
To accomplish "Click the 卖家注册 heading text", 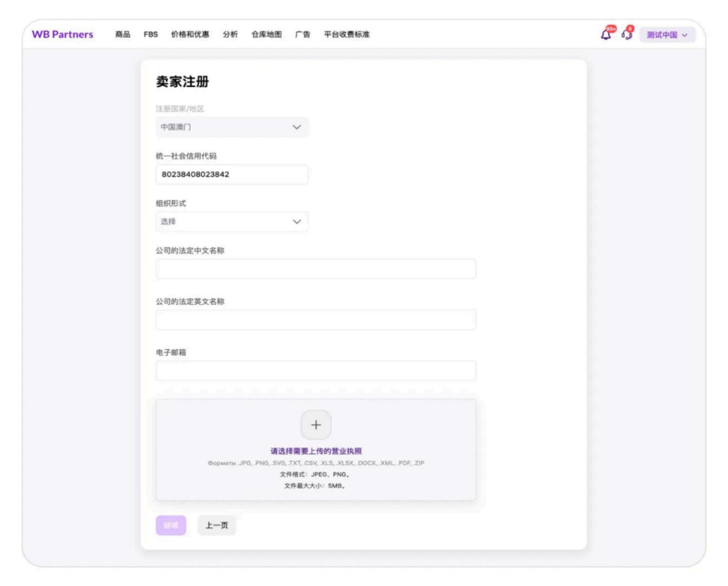I will click(x=183, y=82).
